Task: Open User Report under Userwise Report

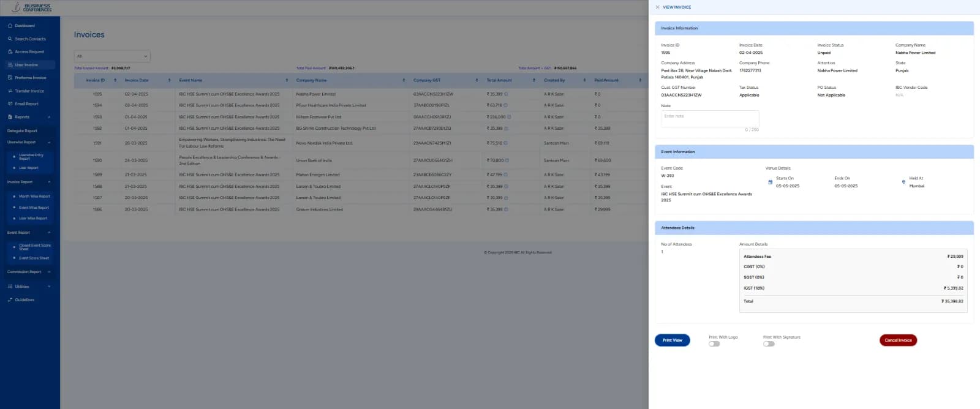Action: tap(28, 168)
